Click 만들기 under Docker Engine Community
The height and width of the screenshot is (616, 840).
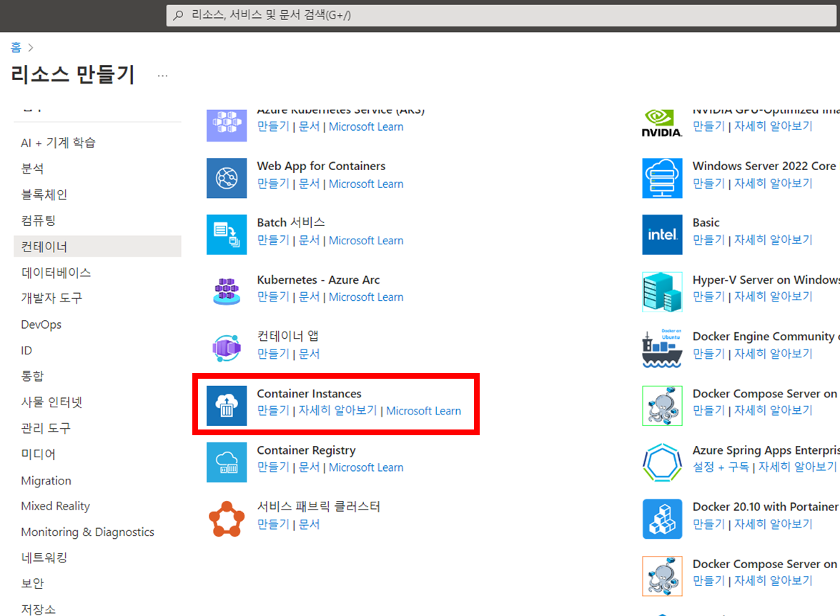[x=708, y=354]
